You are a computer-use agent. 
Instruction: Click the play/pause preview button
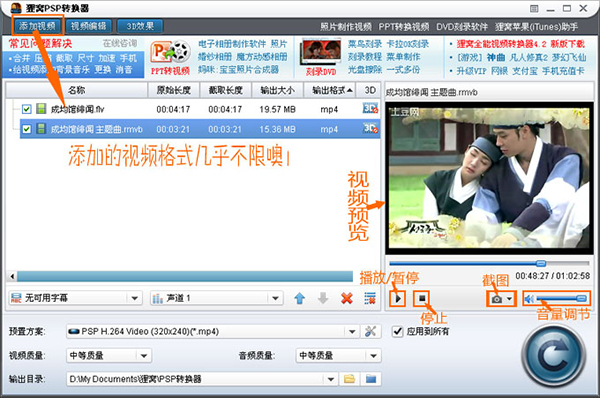398,298
